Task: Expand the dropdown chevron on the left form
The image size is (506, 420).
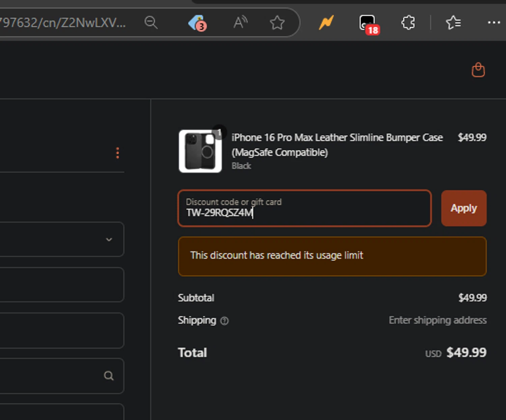Action: (x=109, y=240)
